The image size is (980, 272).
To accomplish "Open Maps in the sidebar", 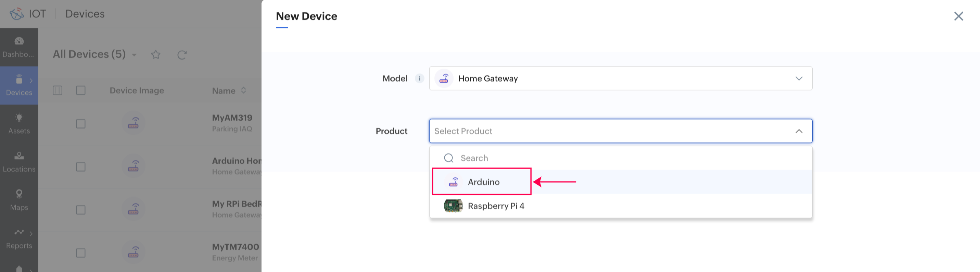I will [19, 200].
